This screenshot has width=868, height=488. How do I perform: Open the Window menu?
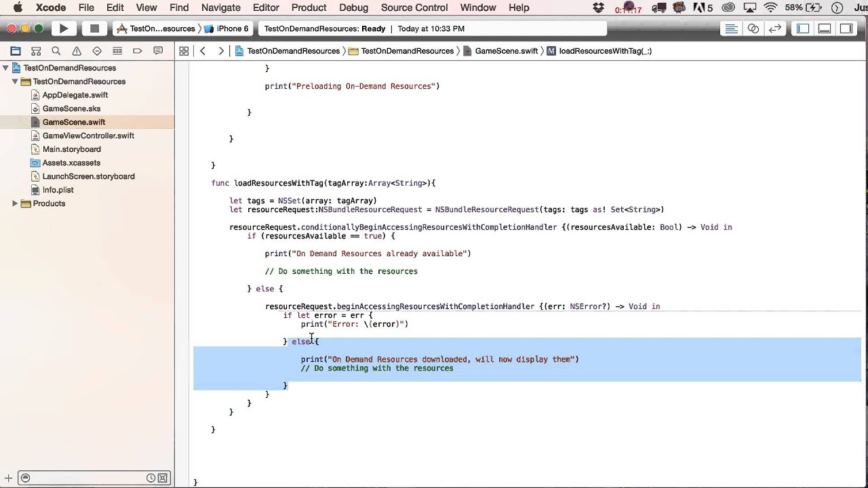pos(478,7)
